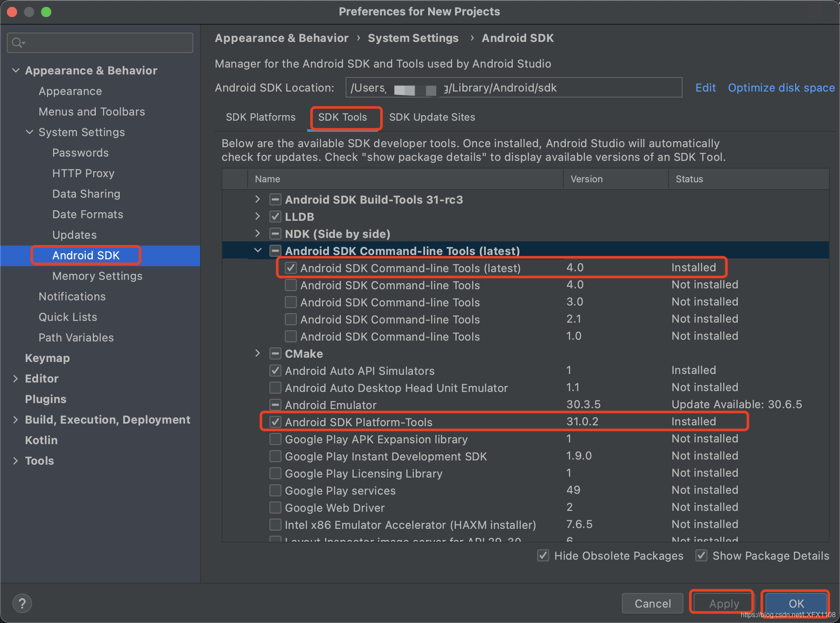Collapse Android SDK Command-line Tools (latest) group
This screenshot has width=840, height=623.
point(258,251)
